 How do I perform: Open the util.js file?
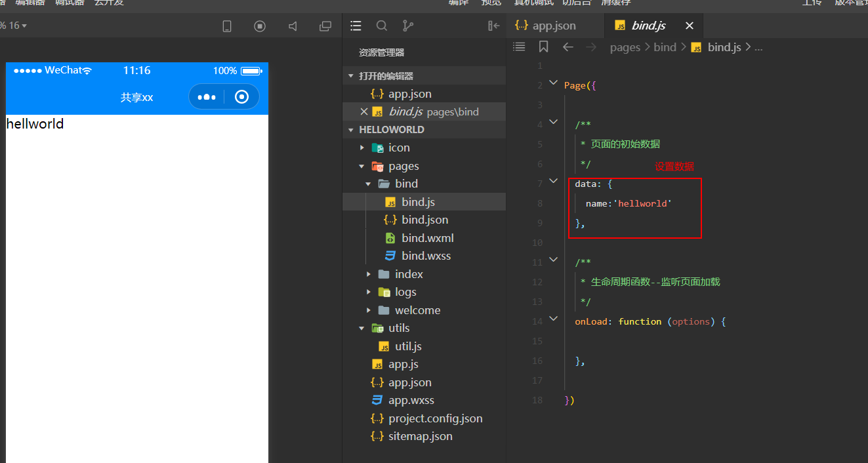coord(424,346)
